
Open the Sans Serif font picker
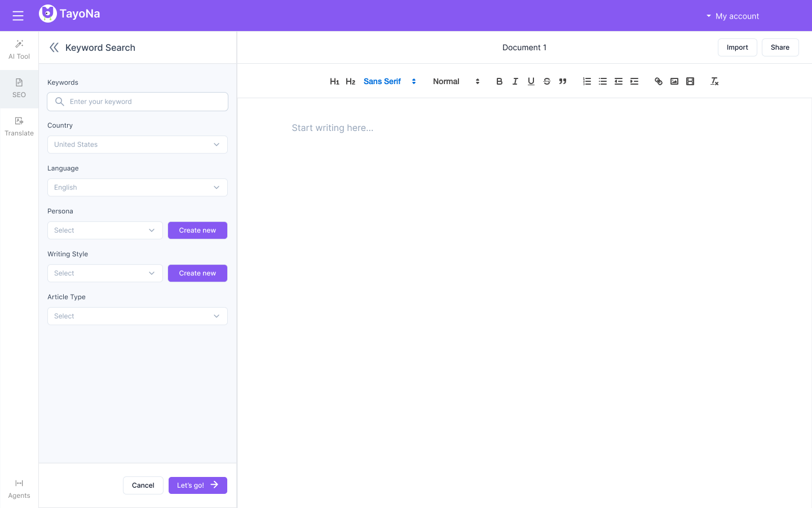click(x=390, y=81)
